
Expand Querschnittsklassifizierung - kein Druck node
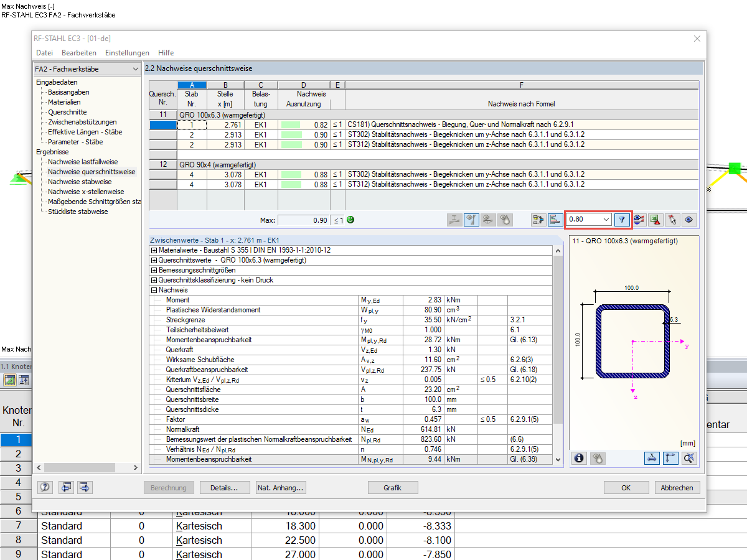pos(154,280)
